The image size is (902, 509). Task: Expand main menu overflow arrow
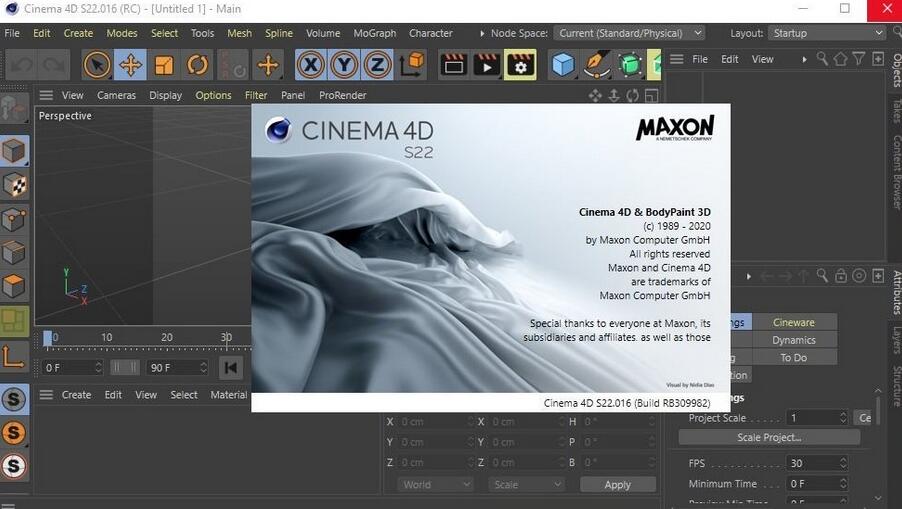point(481,33)
